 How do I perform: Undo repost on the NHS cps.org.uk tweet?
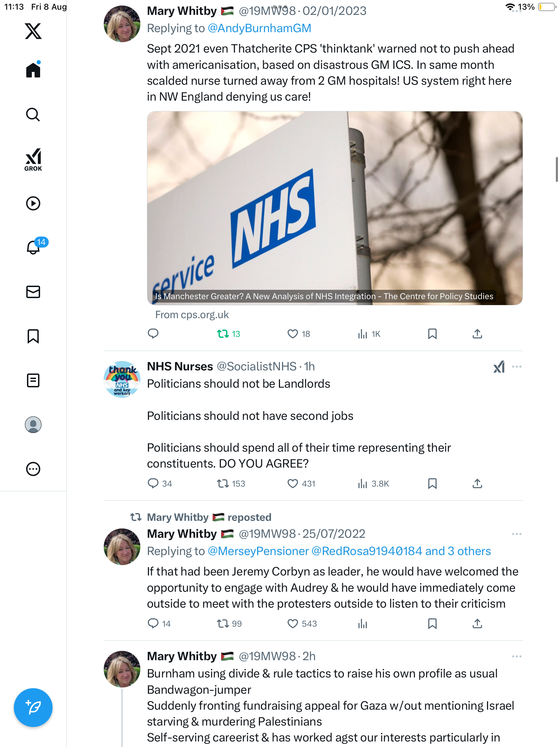pos(223,334)
